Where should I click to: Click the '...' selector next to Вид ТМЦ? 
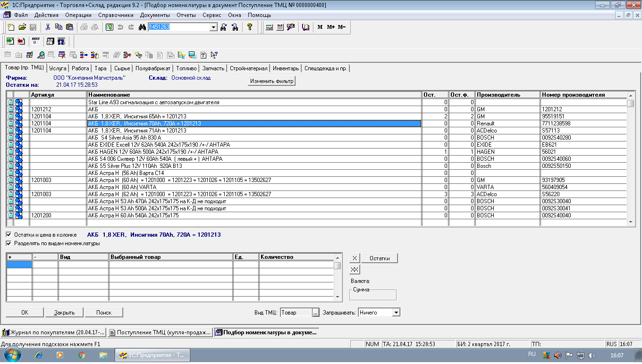(316, 313)
